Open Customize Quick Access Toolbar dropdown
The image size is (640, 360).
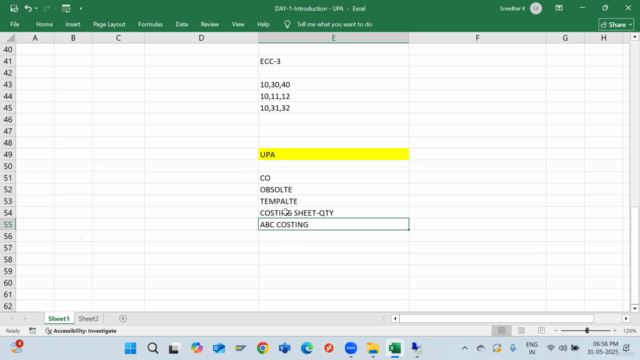80,8
